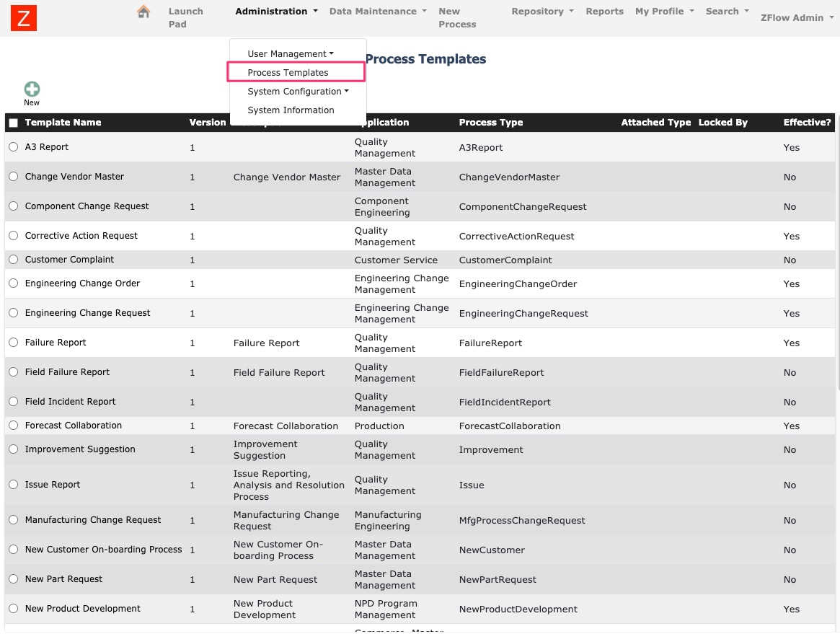The height and width of the screenshot is (634, 840).
Task: Click the NPD Program Management application cell
Action: pos(386,609)
